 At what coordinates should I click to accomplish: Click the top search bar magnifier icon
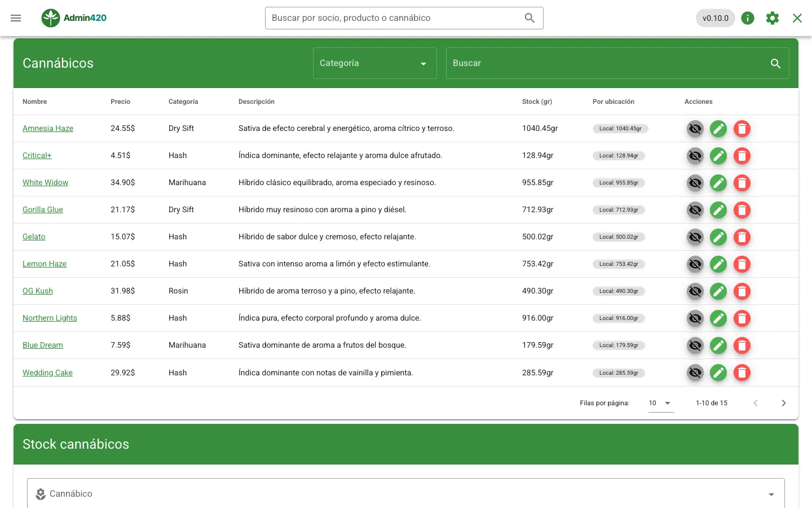coord(529,18)
